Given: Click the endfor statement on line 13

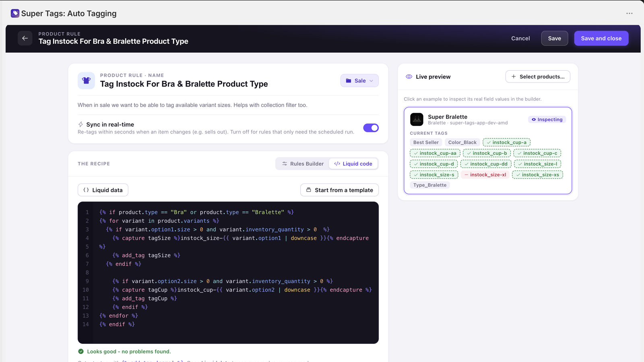Looking at the screenshot, I should tap(119, 316).
